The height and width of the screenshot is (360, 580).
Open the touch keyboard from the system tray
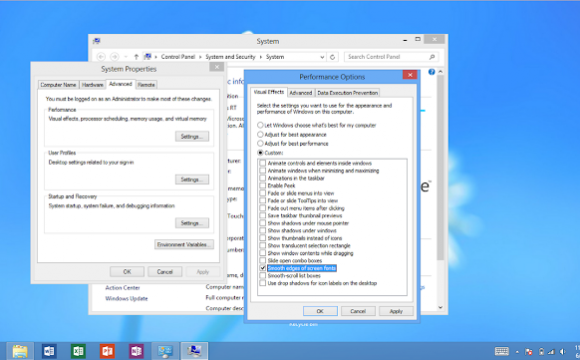[x=502, y=351]
